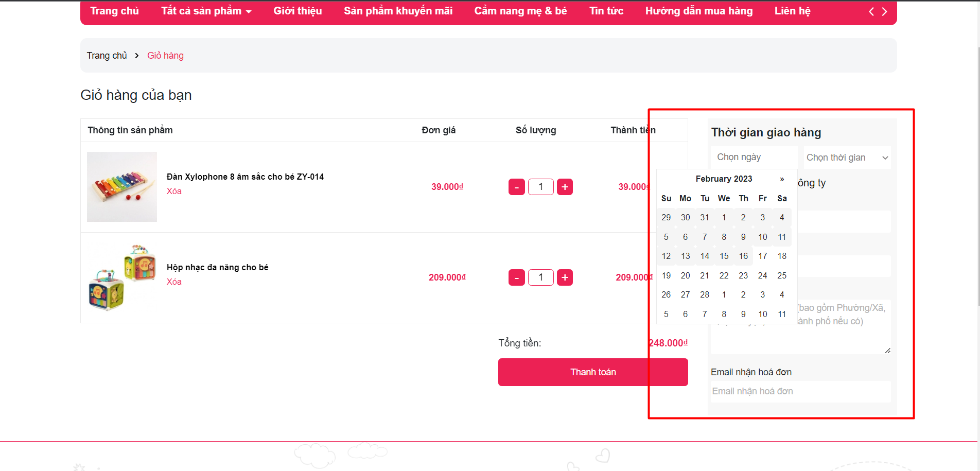Focus the Email nhận hoá đơn field
This screenshot has height=471, width=980.
click(x=800, y=391)
